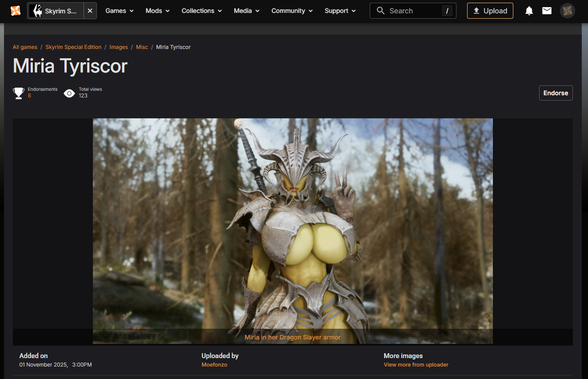
Task: Click the total views count 123
Action: pos(83,96)
